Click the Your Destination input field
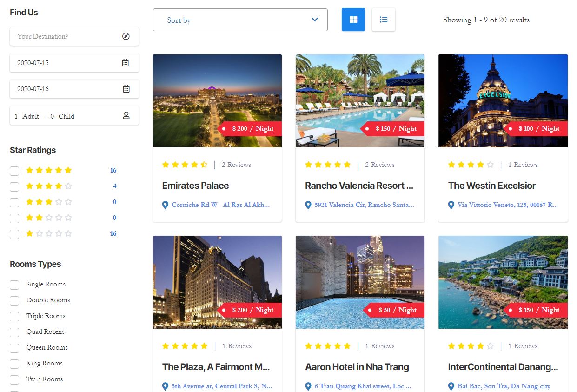 [x=74, y=36]
